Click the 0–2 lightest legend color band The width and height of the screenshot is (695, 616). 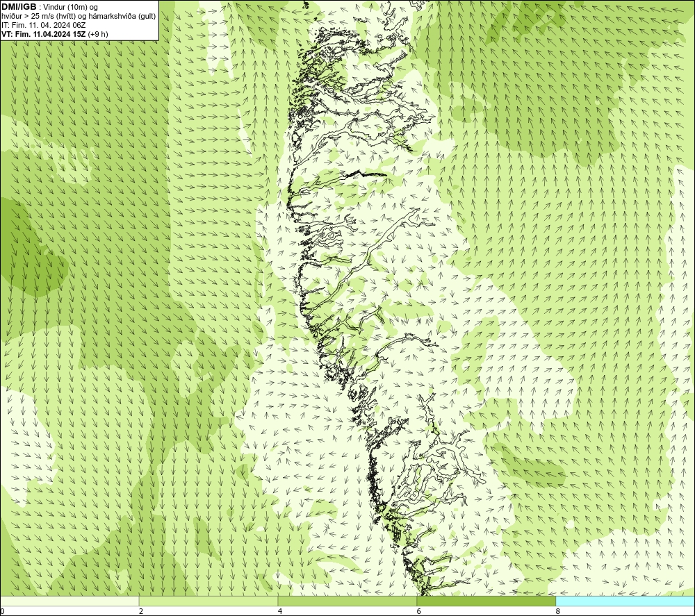pyautogui.click(x=69, y=601)
